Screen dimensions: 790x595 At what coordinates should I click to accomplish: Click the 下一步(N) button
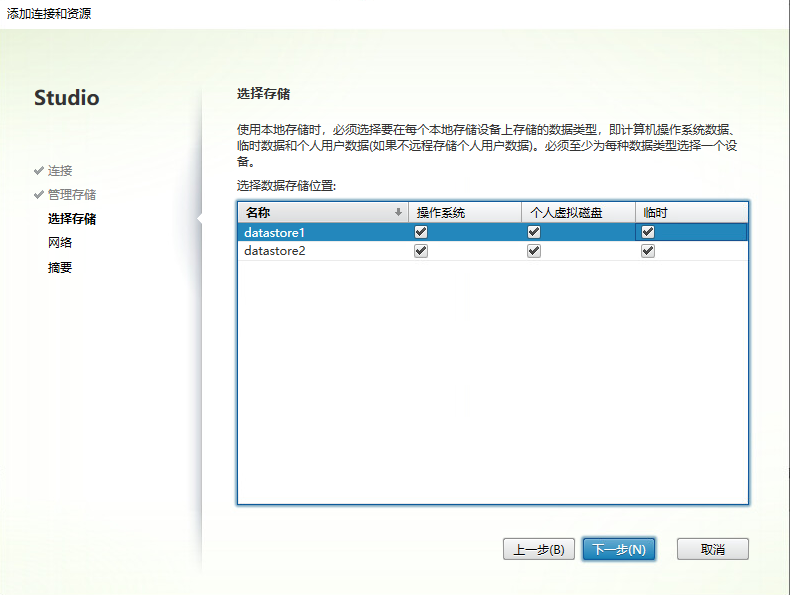[618, 549]
